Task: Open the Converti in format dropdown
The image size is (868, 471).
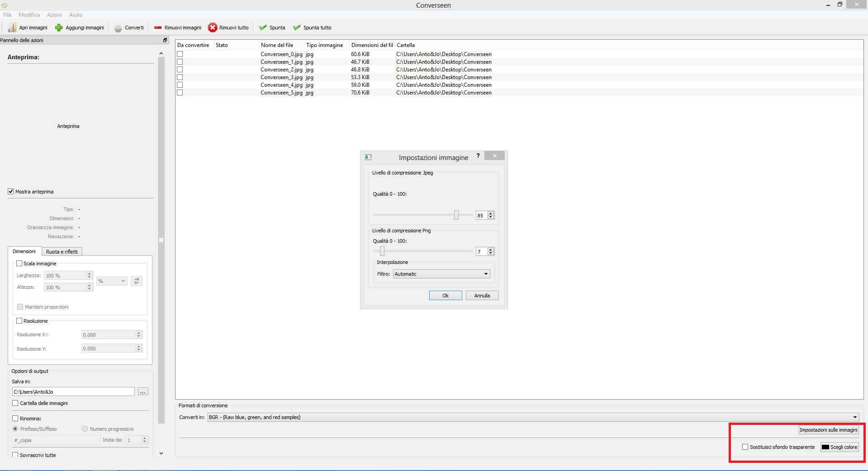Action: point(533,417)
